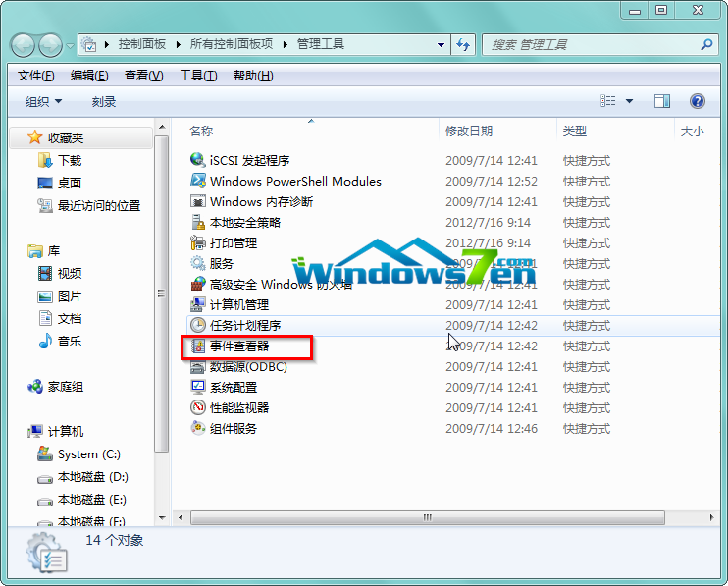
Task: Sort by the 修改日期 column header
Action: point(469,131)
